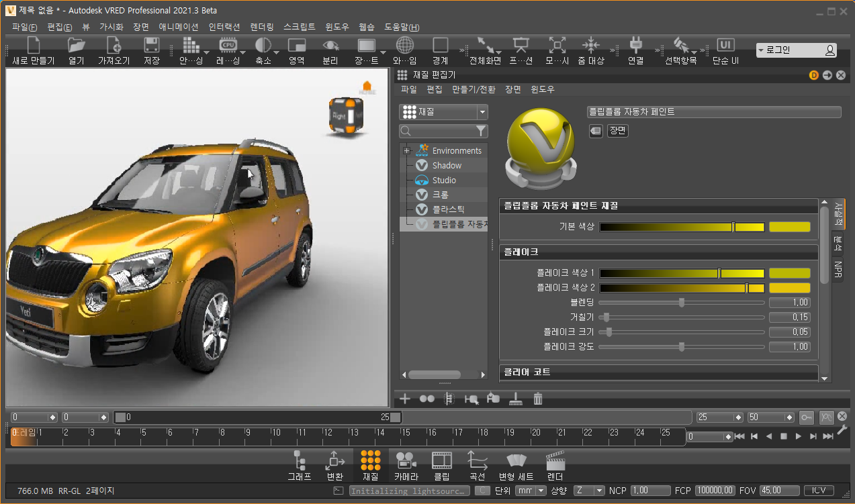The image size is (855, 504).
Task: Open the 축소 downscale dropdown arrow
Action: (277, 52)
